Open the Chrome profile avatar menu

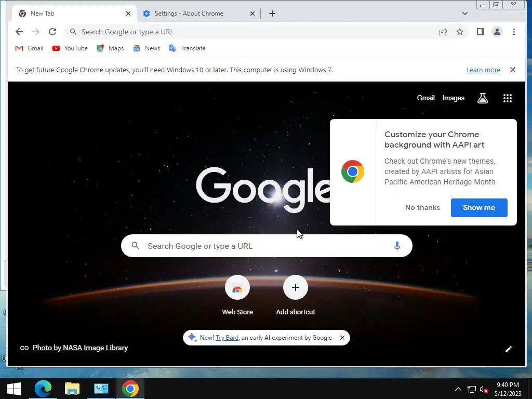(497, 32)
